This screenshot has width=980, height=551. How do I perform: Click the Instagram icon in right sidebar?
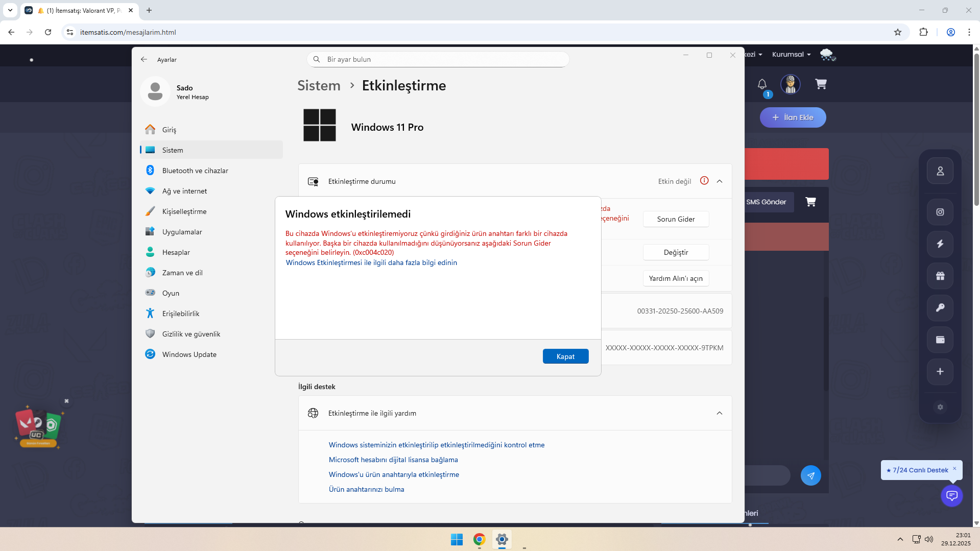940,212
